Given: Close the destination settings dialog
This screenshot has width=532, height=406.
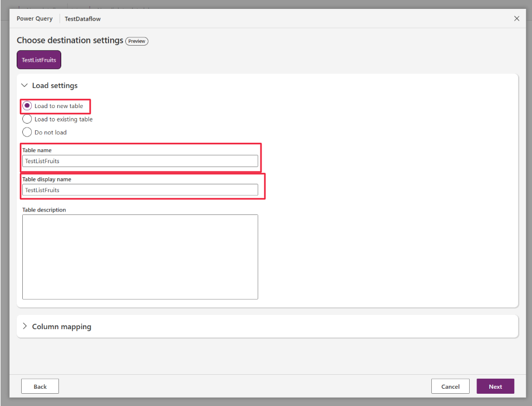Looking at the screenshot, I should pyautogui.click(x=516, y=18).
